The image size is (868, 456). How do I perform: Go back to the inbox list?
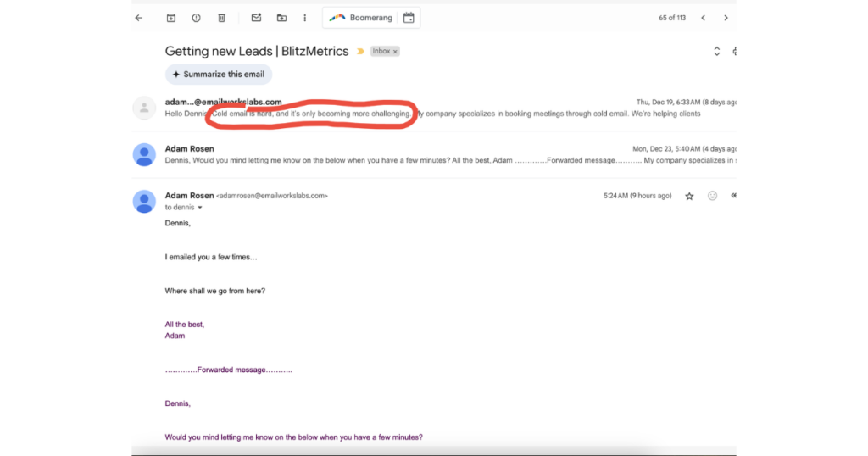pyautogui.click(x=138, y=18)
